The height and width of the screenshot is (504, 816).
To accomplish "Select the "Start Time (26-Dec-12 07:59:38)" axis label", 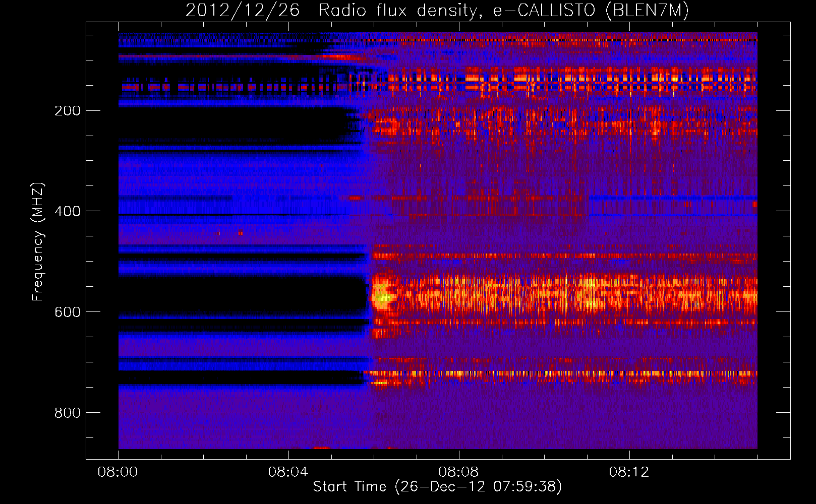I will [437, 487].
